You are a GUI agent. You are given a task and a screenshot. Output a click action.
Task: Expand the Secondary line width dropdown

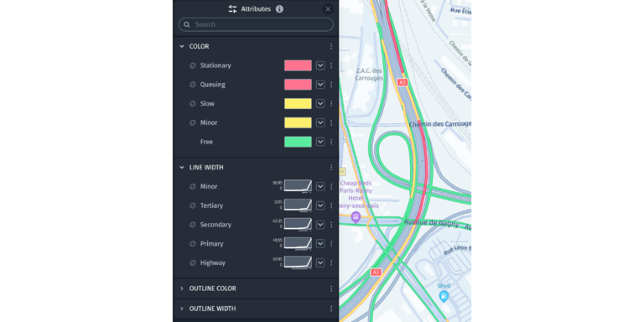[320, 225]
